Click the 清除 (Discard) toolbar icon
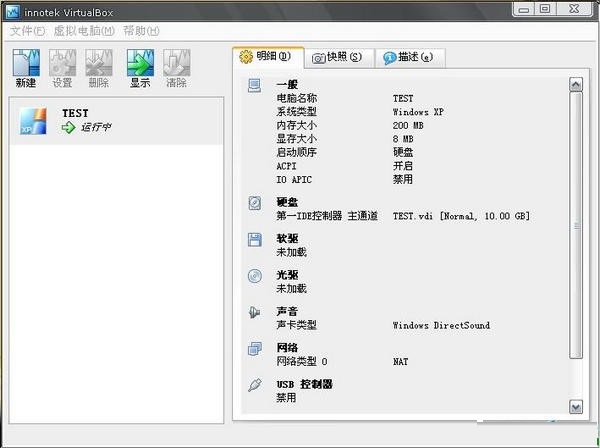The image size is (600, 448). (176, 63)
